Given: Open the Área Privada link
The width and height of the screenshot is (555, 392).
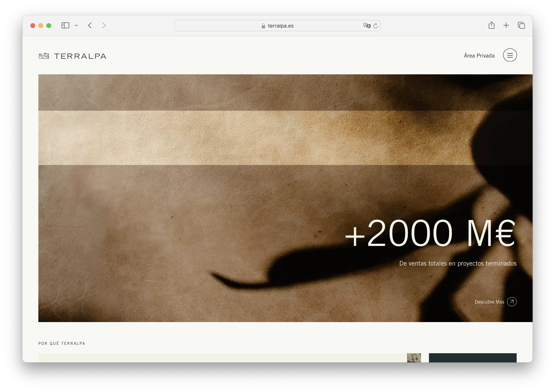Looking at the screenshot, I should click(x=479, y=56).
